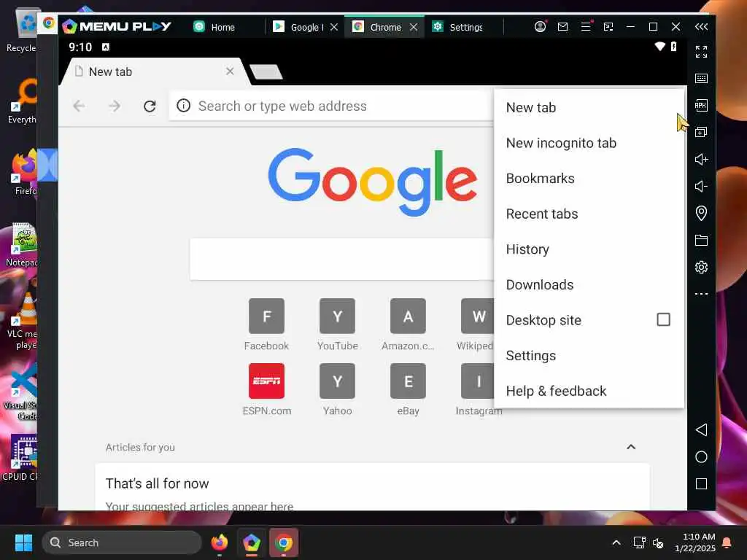747x560 pixels.
Task: Open MEmu keyboard mapping icon
Action: pos(701,78)
